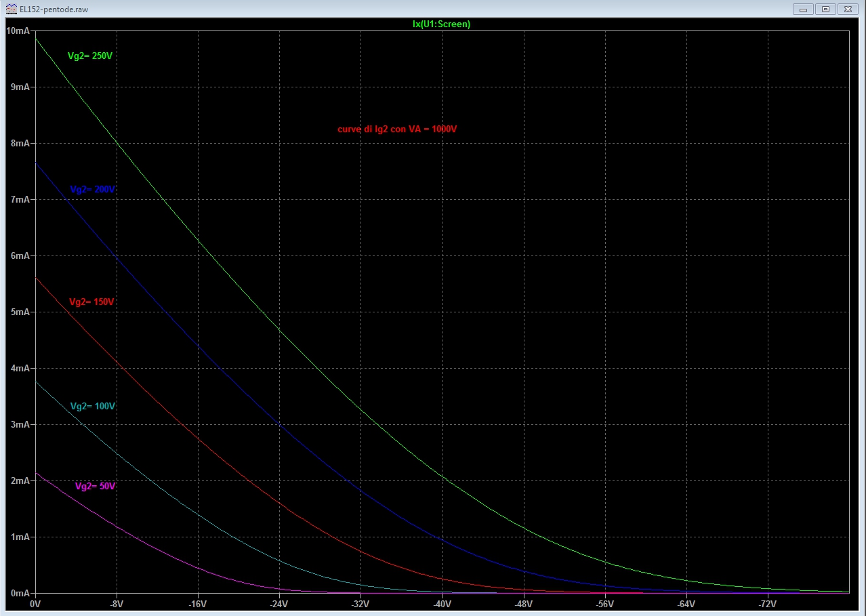Click the 10mA label on vertical axis
The image size is (866, 616).
coord(17,30)
